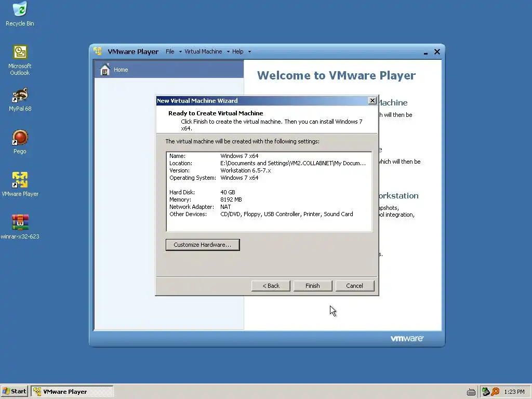Click the Hard Disk value 40 GB
The height and width of the screenshot is (399, 532).
coord(228,192)
